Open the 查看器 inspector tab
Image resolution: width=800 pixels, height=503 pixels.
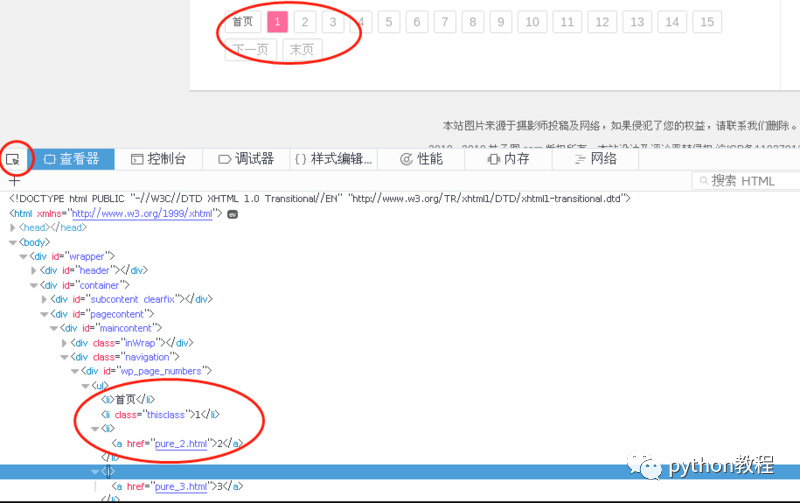click(72, 159)
